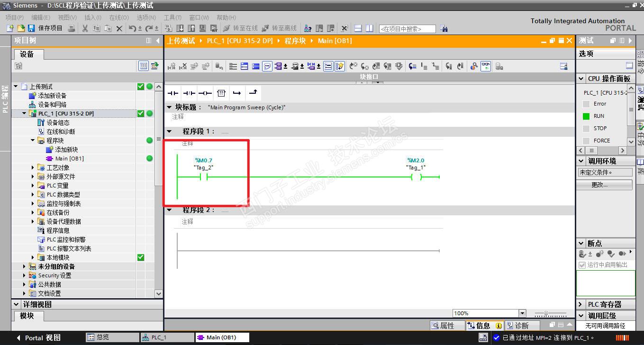Toggle the network comments speech-bubble button

click(x=267, y=66)
